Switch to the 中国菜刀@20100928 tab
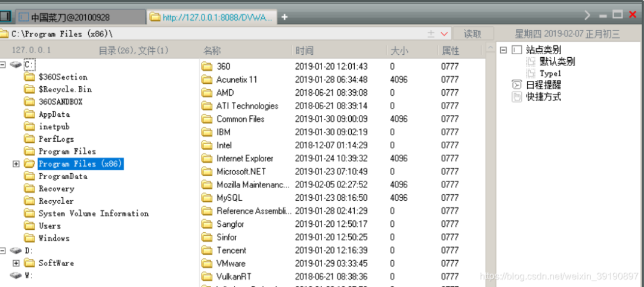The image size is (644, 287). click(x=81, y=17)
